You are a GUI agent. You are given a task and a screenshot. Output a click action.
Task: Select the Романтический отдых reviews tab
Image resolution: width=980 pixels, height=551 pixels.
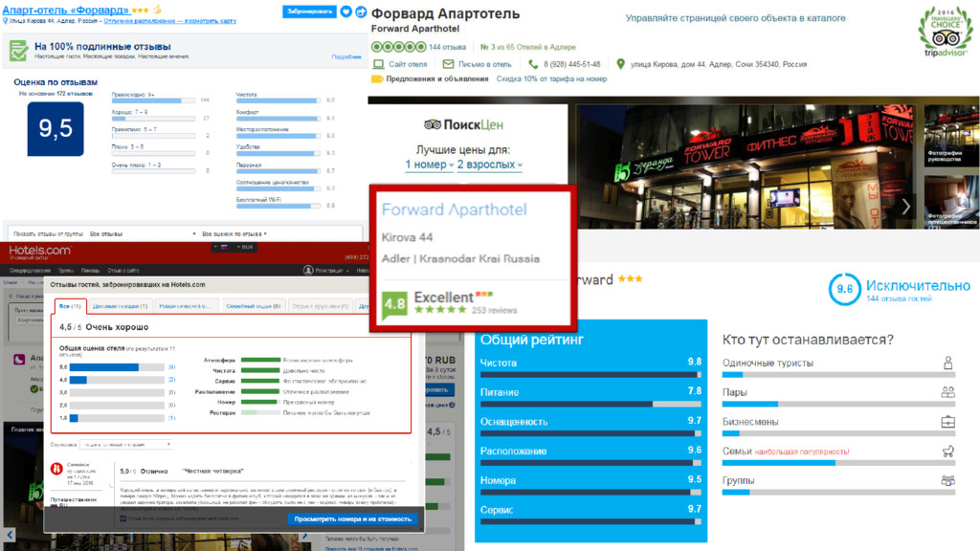[x=186, y=306]
